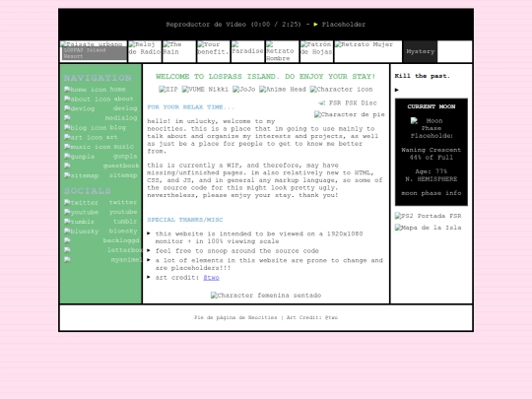Click the SPECIAL THANKS/MISC heading

(x=185, y=220)
